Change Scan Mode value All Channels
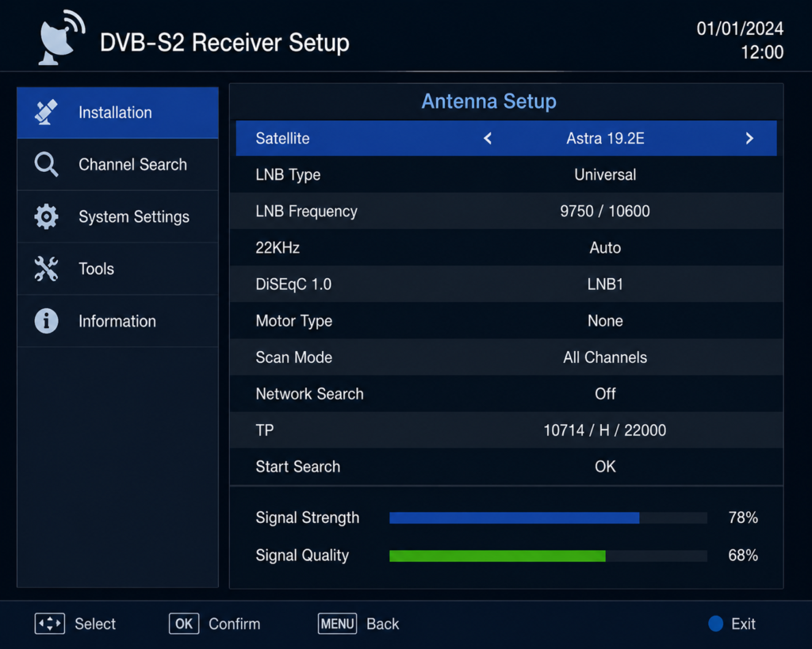 click(x=605, y=357)
